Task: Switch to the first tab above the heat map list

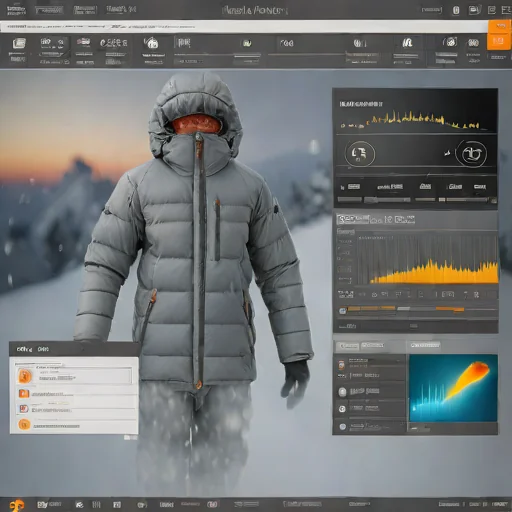Action: tap(348, 346)
